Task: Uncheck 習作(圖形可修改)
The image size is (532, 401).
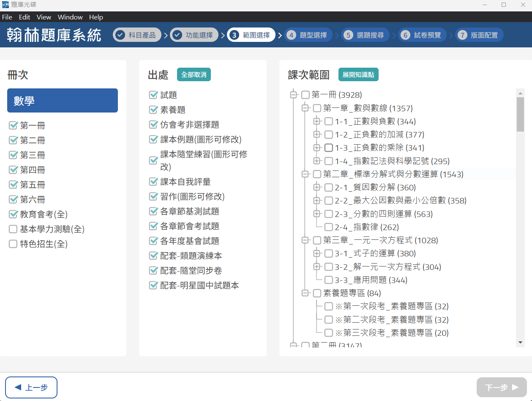Action: [153, 196]
